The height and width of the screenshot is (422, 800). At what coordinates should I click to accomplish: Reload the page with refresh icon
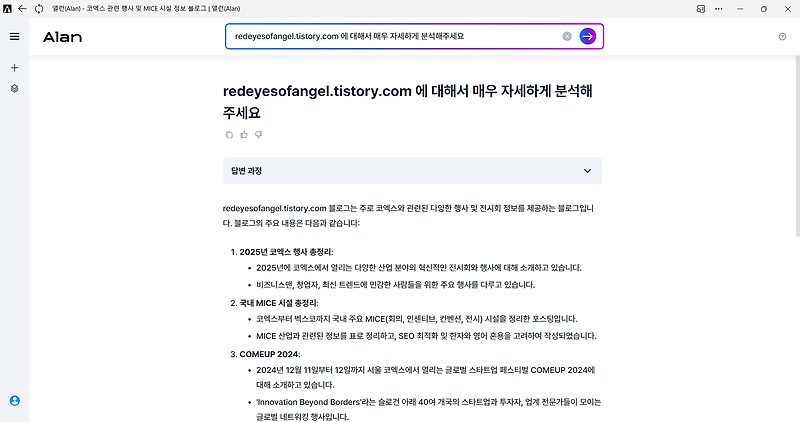39,9
